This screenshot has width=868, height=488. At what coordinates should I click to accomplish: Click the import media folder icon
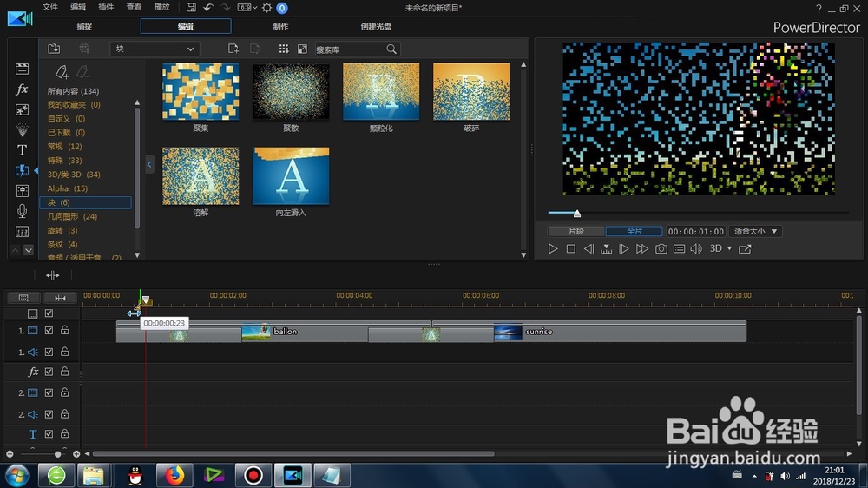click(x=54, y=49)
